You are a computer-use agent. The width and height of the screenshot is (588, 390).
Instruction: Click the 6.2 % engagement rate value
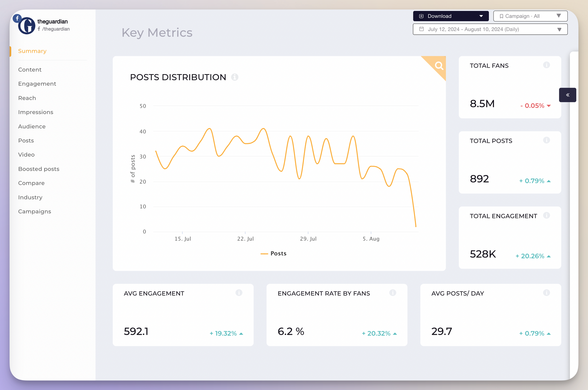pyautogui.click(x=291, y=331)
